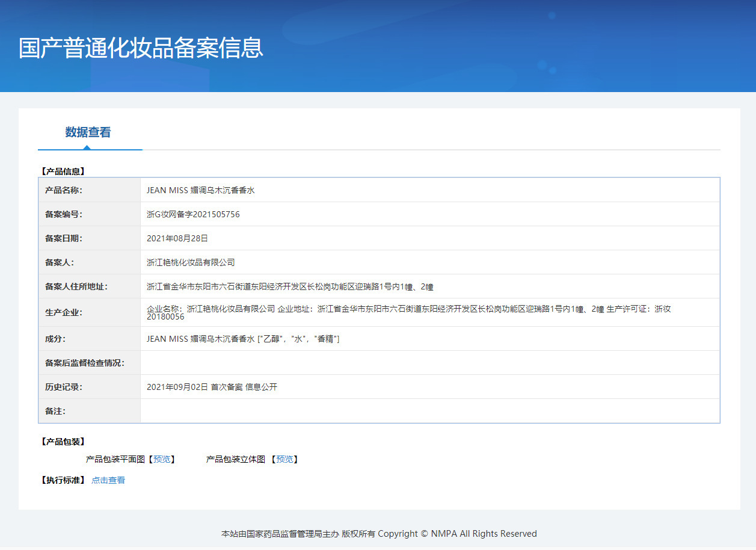Click the ingredients list in 成分 row
Image resolution: width=756 pixels, height=550 pixels.
click(x=243, y=339)
